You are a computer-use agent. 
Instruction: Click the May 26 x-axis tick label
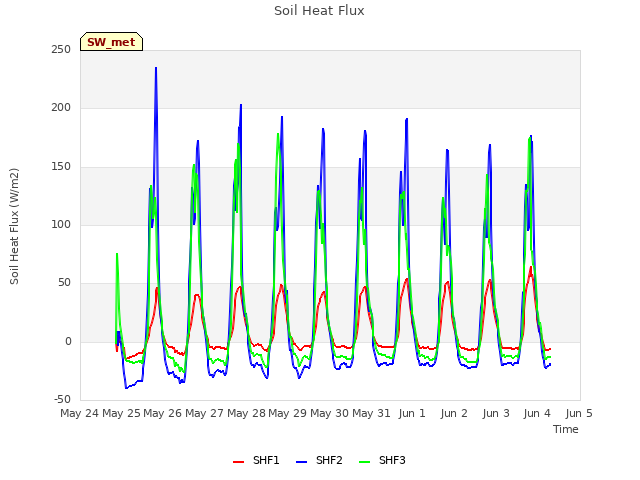pyautogui.click(x=162, y=413)
